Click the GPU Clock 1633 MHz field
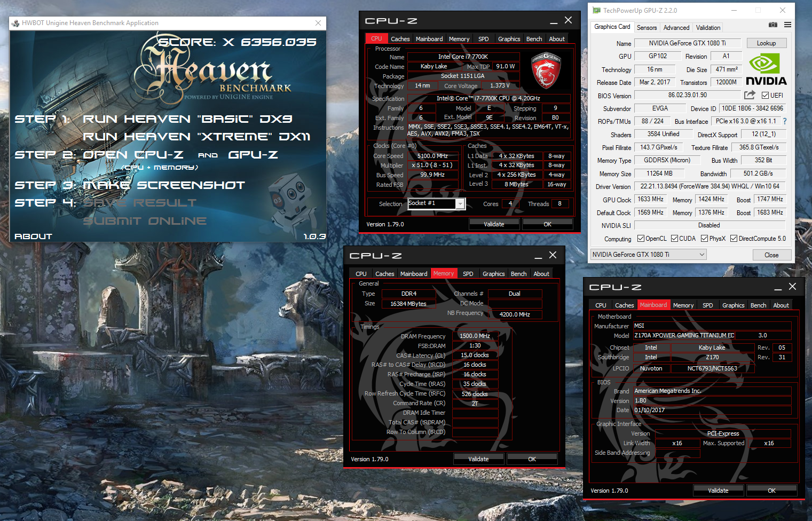Viewport: 812px width, 521px height. [x=650, y=199]
